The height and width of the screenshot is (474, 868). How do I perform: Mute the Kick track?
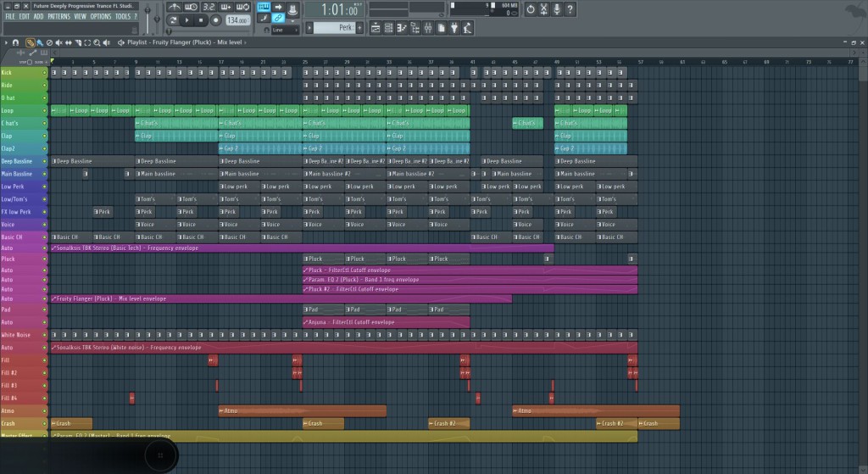[x=44, y=73]
